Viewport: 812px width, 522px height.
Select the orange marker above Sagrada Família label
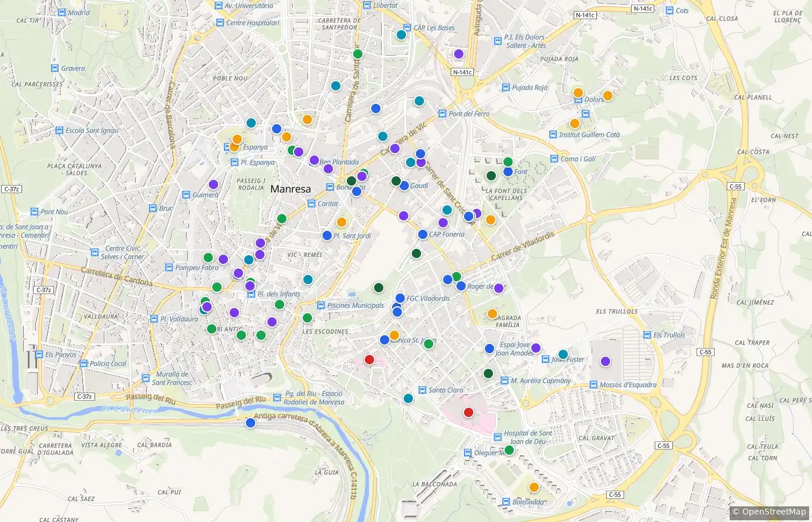tap(492, 314)
